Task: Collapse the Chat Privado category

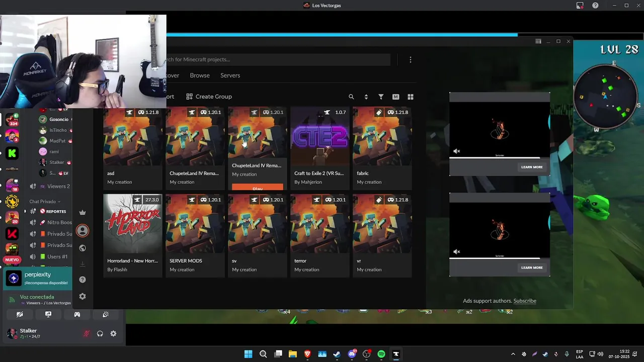Action: pos(44,202)
